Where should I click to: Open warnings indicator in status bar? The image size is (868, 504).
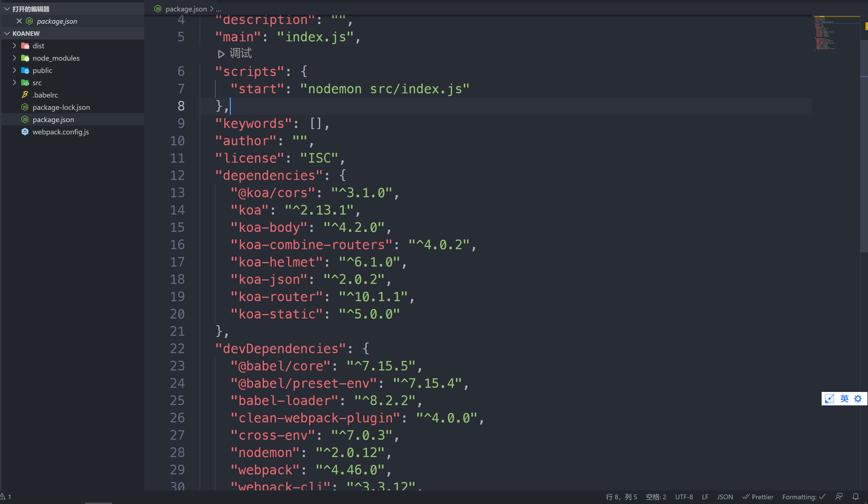click(6, 496)
